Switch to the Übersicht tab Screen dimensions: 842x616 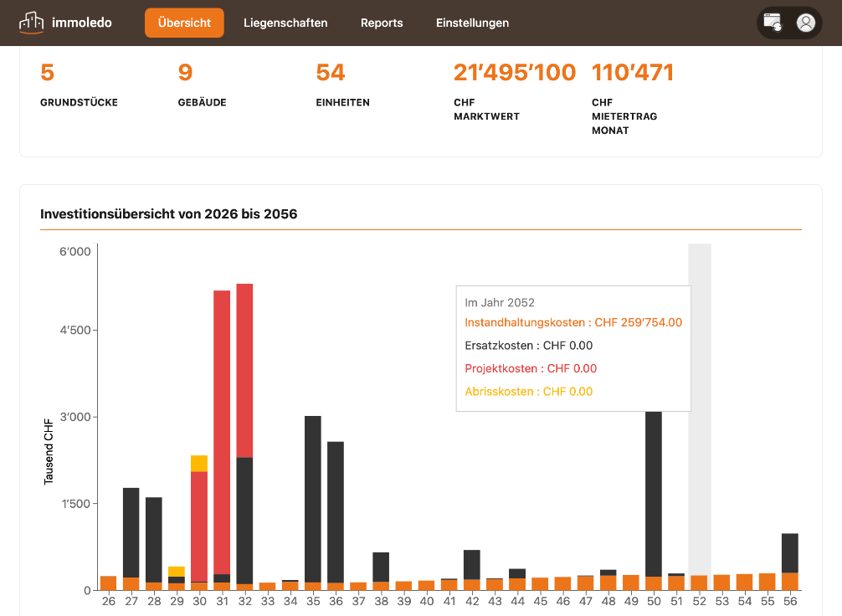pos(184,23)
